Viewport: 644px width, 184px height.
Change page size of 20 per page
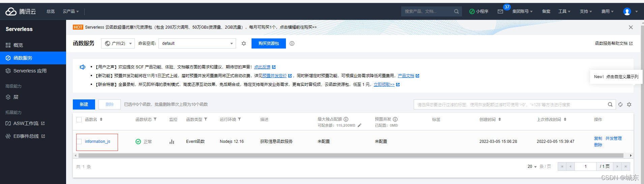[x=532, y=166]
